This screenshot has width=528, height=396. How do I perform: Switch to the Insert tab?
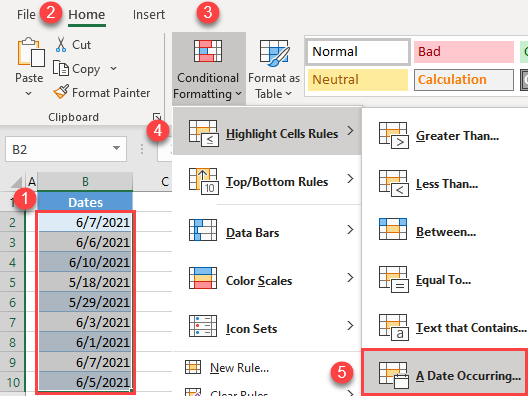point(149,14)
